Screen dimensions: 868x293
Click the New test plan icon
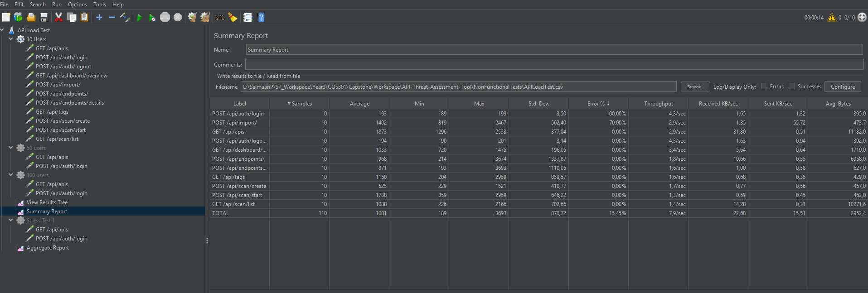point(6,17)
